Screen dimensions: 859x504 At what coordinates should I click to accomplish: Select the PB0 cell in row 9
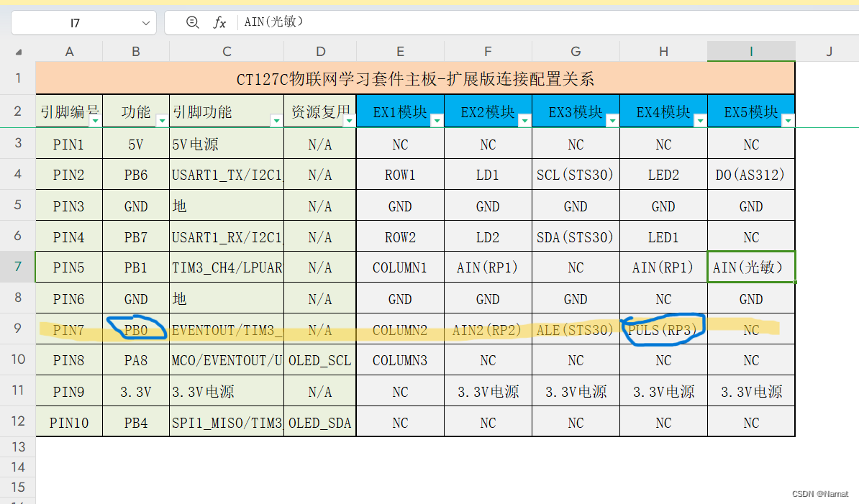pos(136,329)
